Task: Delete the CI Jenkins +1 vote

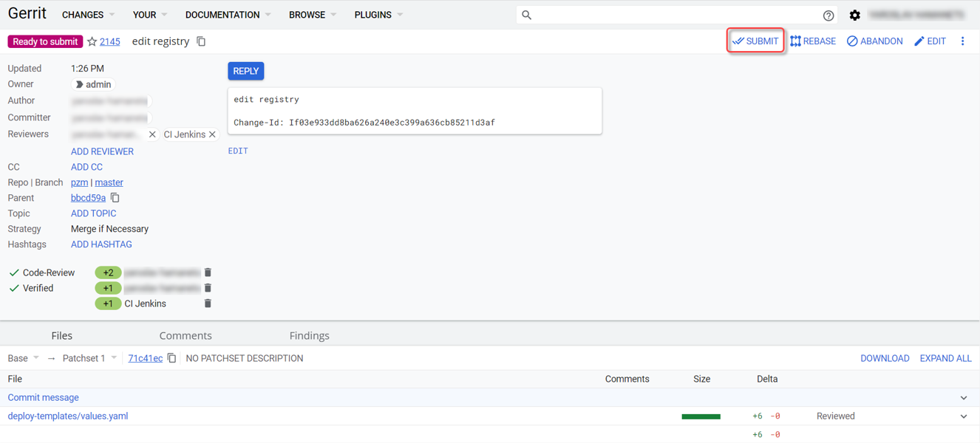Action: pos(208,303)
